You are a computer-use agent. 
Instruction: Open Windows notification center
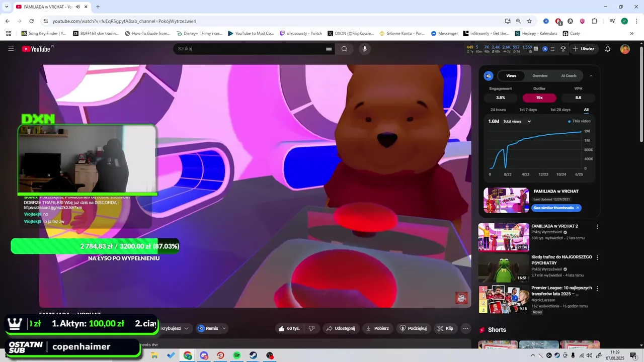point(633,355)
